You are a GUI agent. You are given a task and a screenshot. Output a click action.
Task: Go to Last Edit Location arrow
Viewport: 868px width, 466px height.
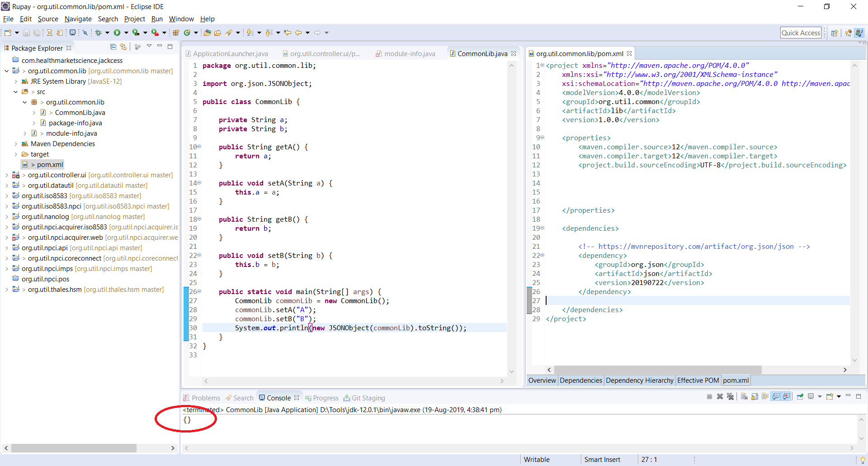coord(288,33)
